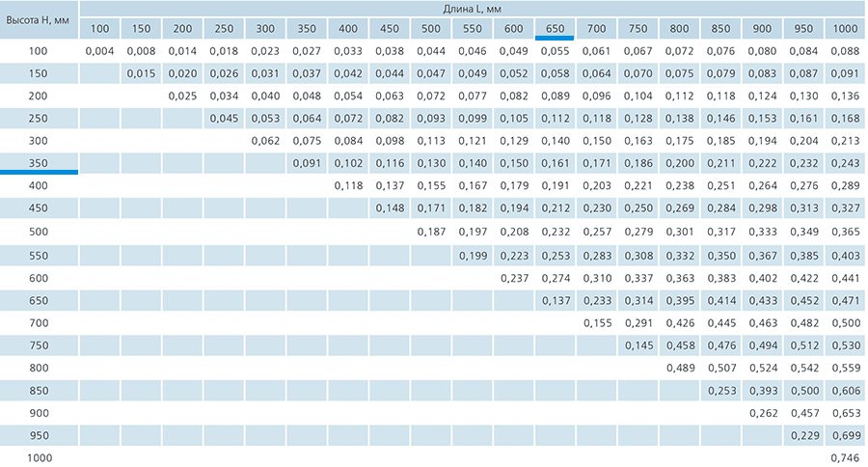The height and width of the screenshot is (467, 868).
Task: Click value 0,075 at height 300, length 350
Action: coord(307,141)
